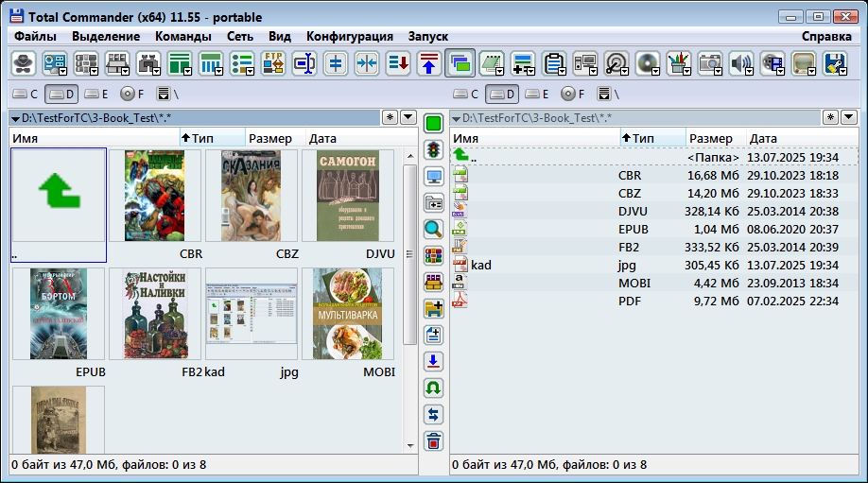The image size is (868, 483).
Task: Click the left panel scrollbar down arrow
Action: pyautogui.click(x=410, y=445)
